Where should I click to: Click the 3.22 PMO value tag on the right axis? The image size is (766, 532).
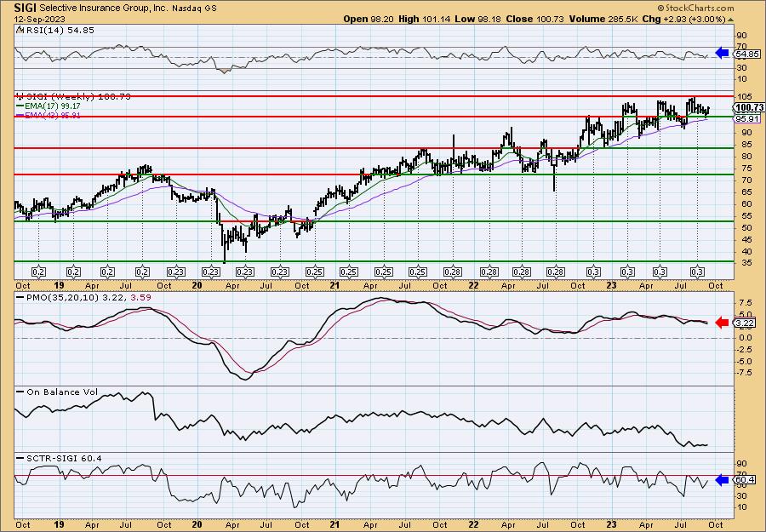click(745, 323)
